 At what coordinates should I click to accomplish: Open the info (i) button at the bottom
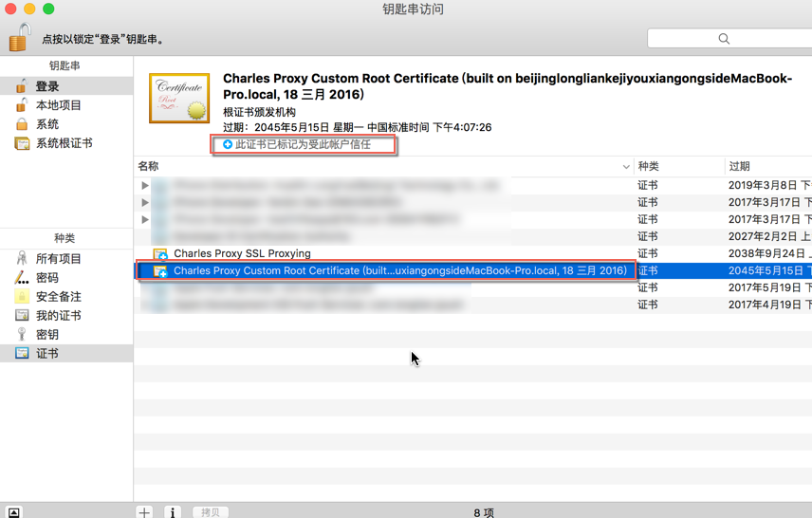tap(173, 511)
